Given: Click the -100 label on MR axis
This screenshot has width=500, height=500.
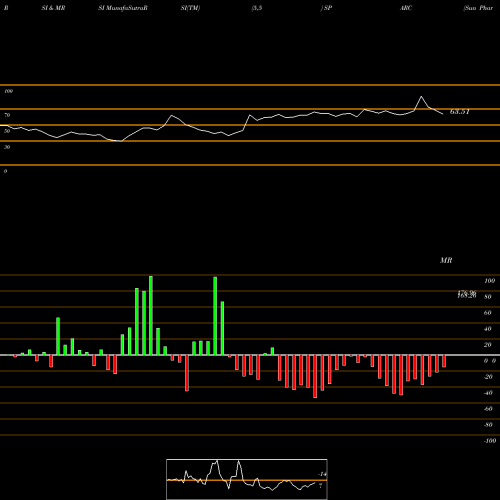Looking at the screenshot, I should coord(489,441).
